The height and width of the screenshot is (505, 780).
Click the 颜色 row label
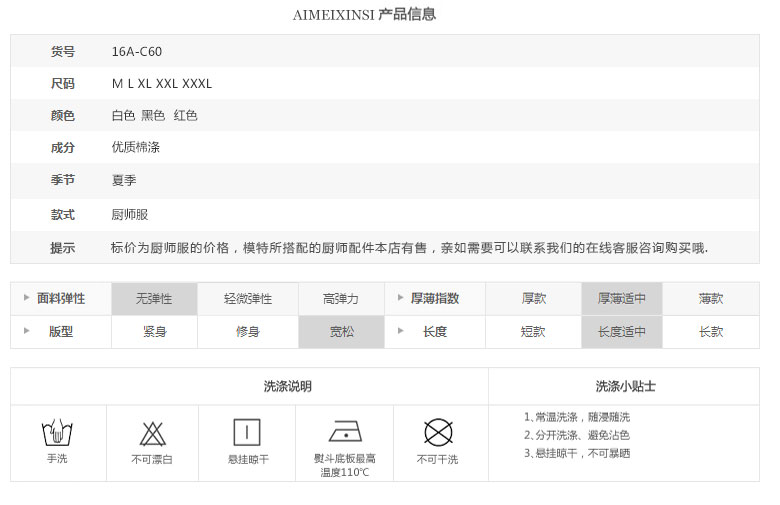(x=63, y=115)
